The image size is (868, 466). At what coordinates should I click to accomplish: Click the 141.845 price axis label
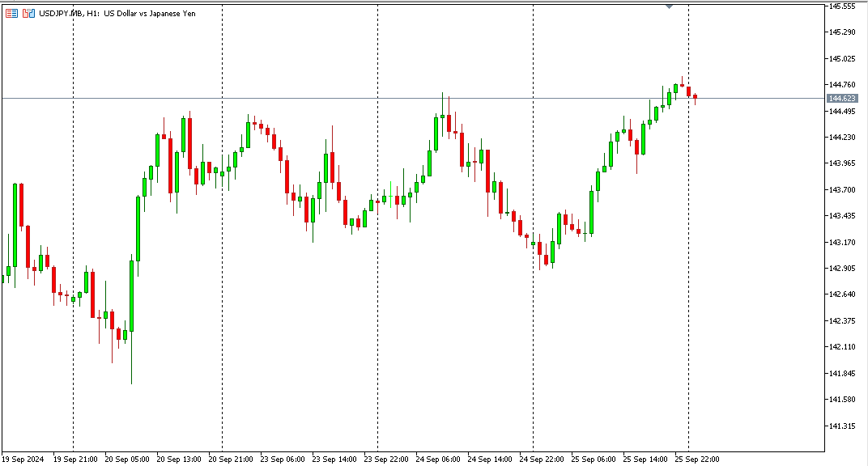(842, 373)
